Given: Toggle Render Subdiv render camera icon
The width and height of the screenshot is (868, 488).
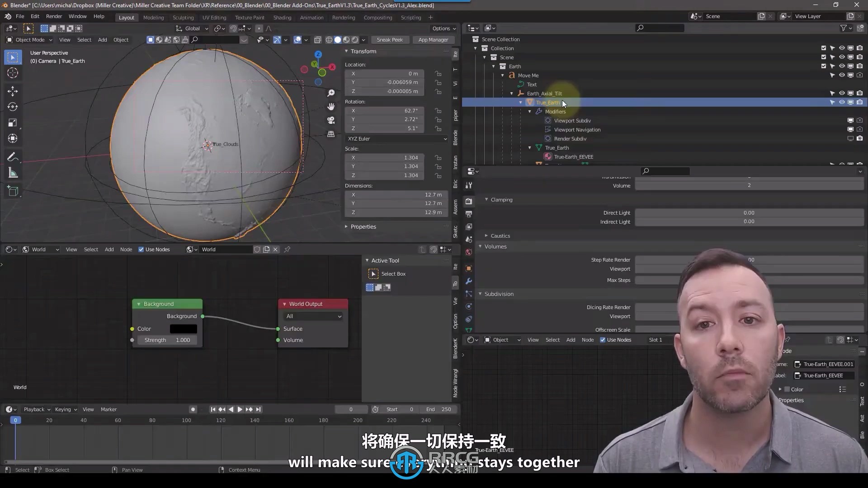Looking at the screenshot, I should [859, 139].
